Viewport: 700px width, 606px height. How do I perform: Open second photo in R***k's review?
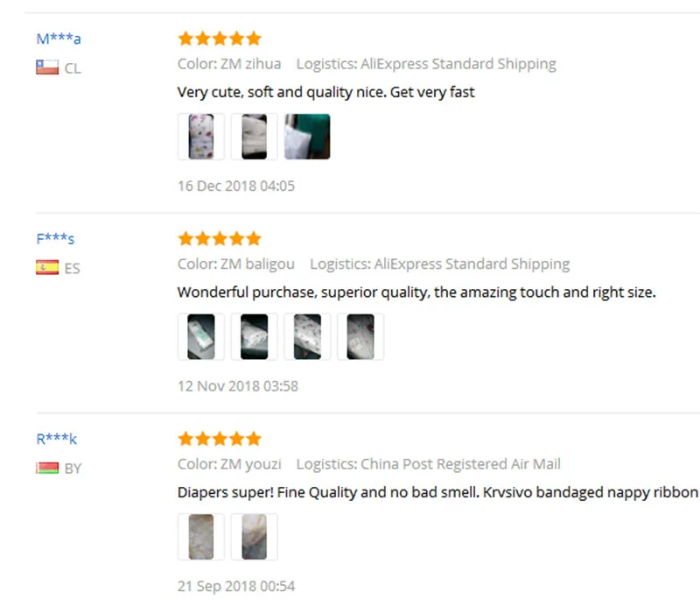254,537
